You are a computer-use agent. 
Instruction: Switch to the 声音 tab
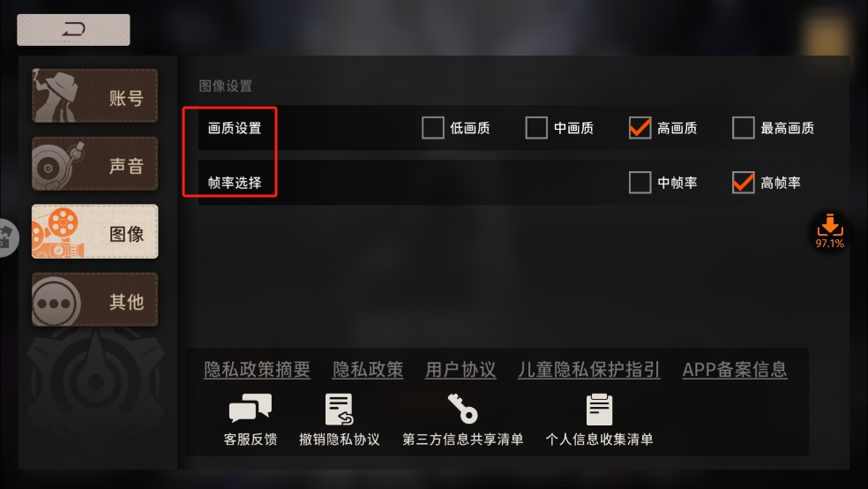coord(94,164)
